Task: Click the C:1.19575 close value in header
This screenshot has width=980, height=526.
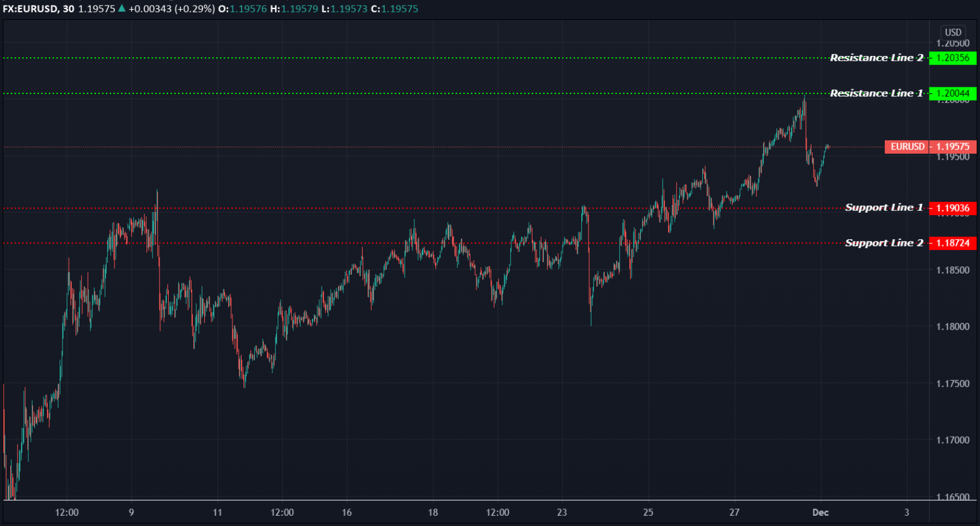Action: (x=395, y=8)
